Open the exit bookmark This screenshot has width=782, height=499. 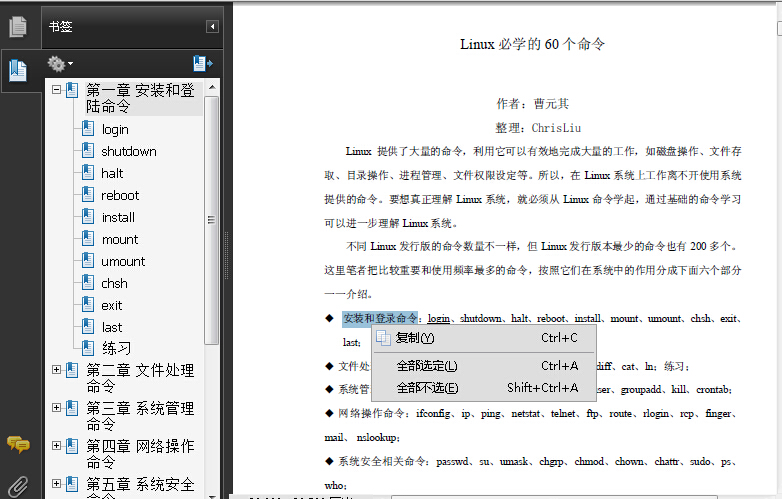click(x=112, y=305)
